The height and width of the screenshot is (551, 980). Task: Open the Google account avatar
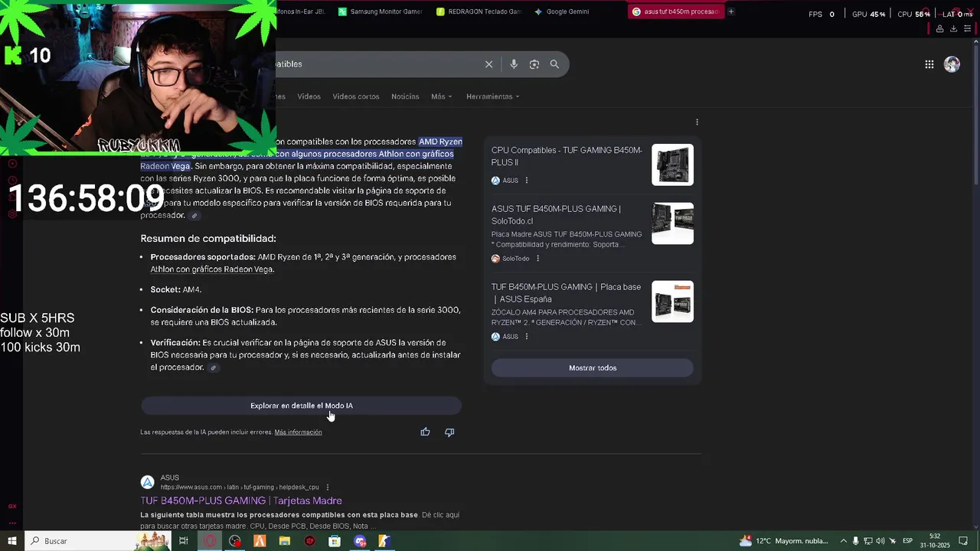(952, 64)
